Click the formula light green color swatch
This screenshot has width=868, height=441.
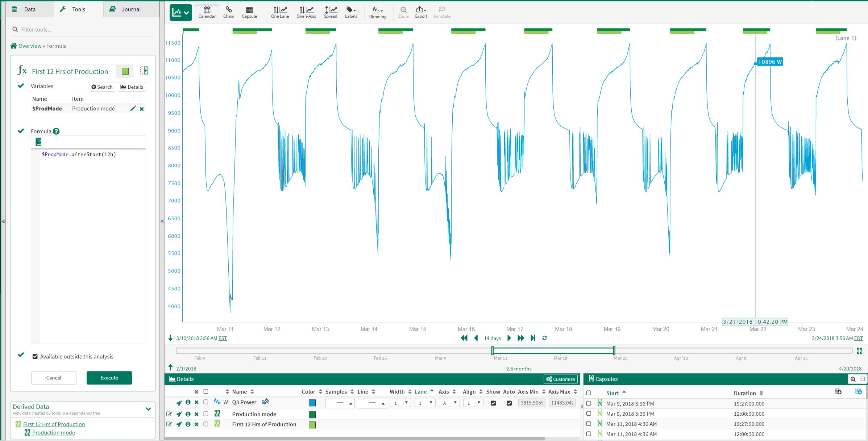pos(125,71)
